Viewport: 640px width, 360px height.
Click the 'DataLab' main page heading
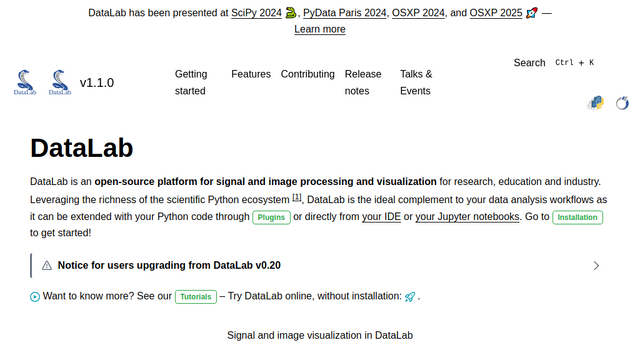(82, 148)
